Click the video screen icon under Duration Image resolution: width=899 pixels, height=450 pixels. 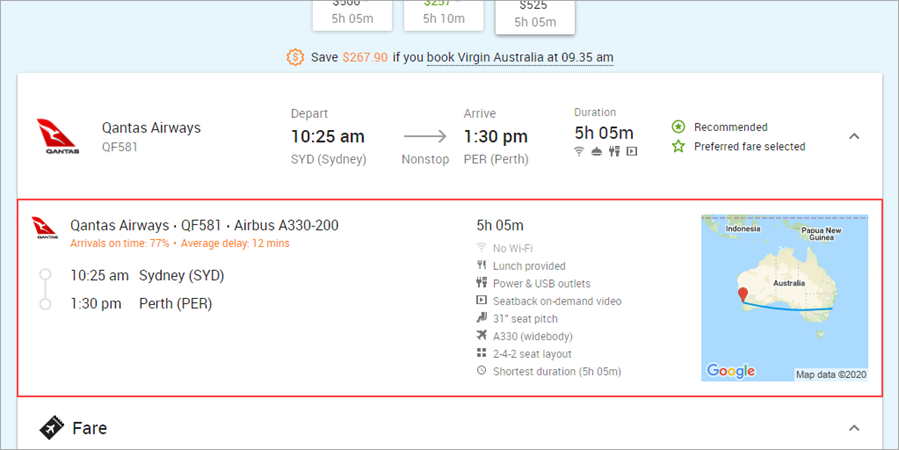coord(632,151)
